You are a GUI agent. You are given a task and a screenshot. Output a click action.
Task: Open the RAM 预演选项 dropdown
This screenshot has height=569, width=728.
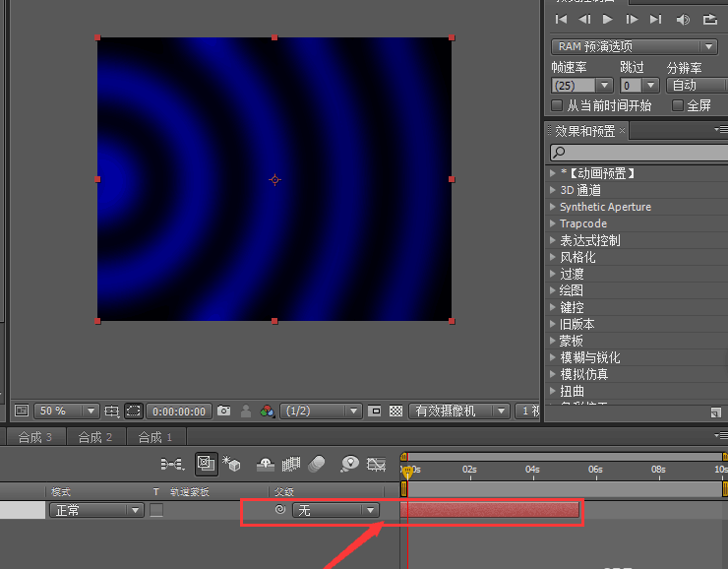click(x=635, y=46)
